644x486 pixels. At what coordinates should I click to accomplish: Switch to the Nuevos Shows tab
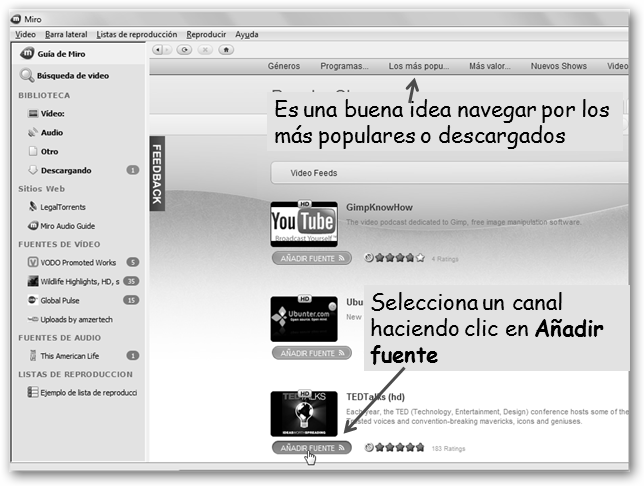tap(559, 66)
